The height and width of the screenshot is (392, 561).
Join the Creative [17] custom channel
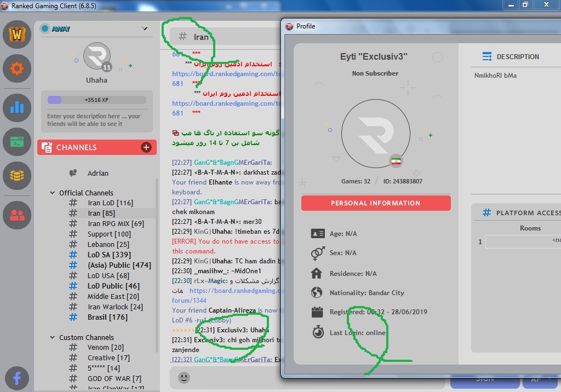pos(108,358)
